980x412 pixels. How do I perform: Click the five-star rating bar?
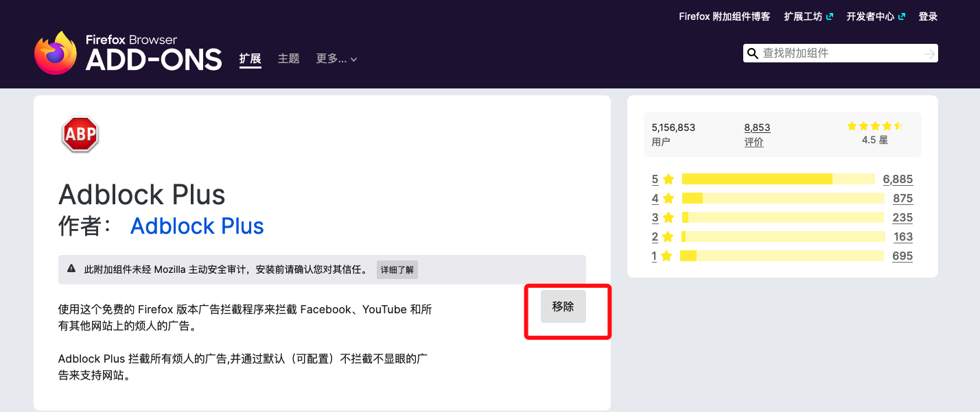click(x=778, y=179)
